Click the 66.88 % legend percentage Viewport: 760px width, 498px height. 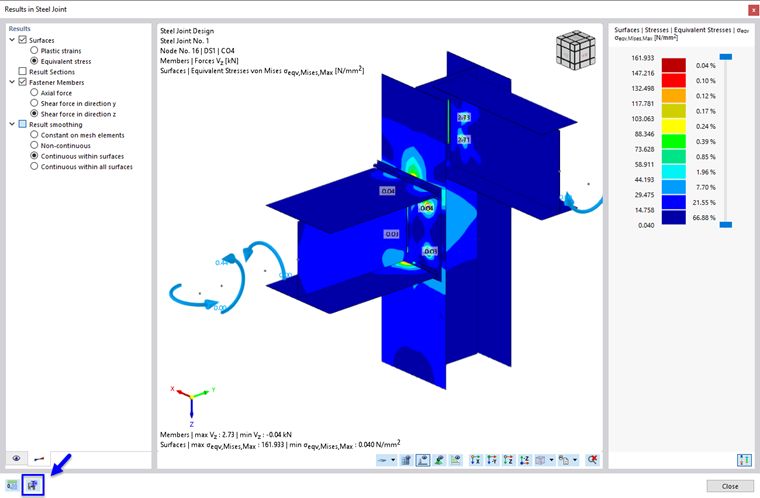704,218
